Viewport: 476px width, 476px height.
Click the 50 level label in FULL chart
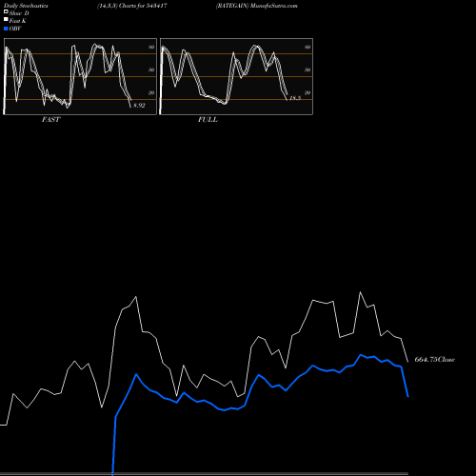(307, 69)
